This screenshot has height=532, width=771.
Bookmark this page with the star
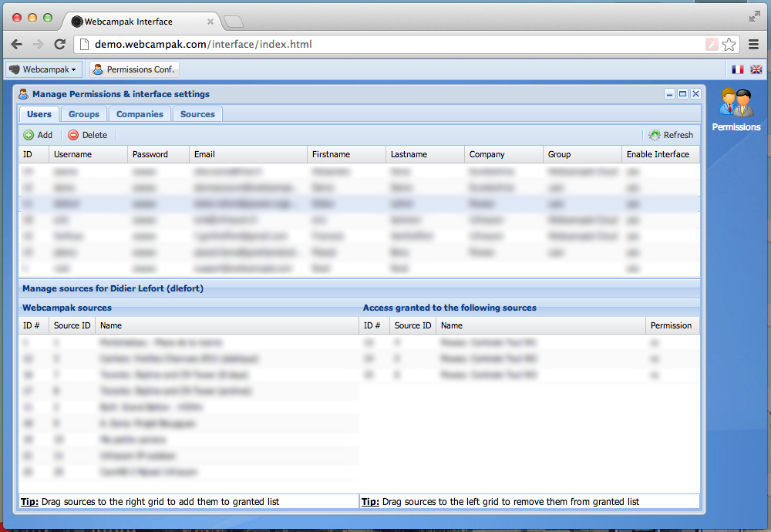pos(729,44)
